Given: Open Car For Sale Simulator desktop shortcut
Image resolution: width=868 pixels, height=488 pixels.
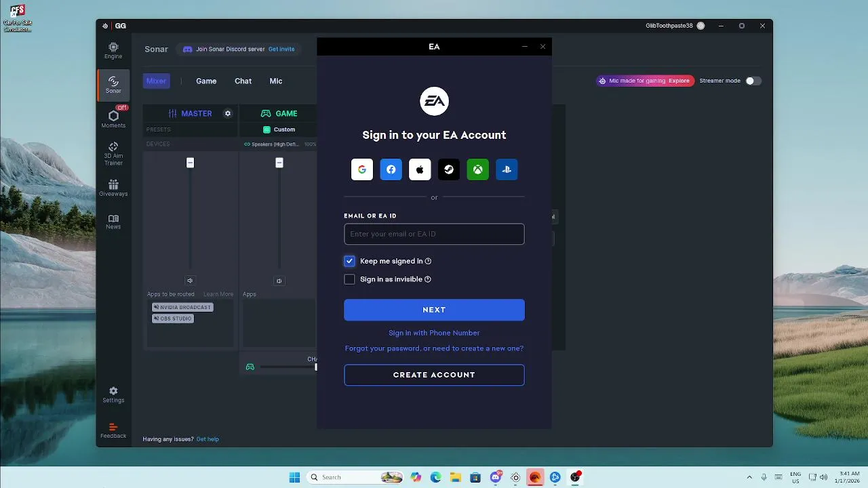Looking at the screenshot, I should [17, 18].
